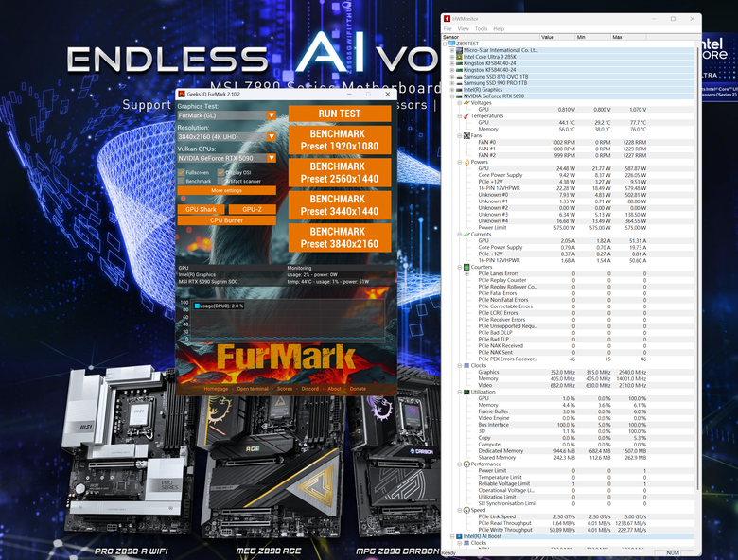Viewport: 738px width, 560px height.
Task: Expand the Micro-Star International node
Action: click(452, 50)
